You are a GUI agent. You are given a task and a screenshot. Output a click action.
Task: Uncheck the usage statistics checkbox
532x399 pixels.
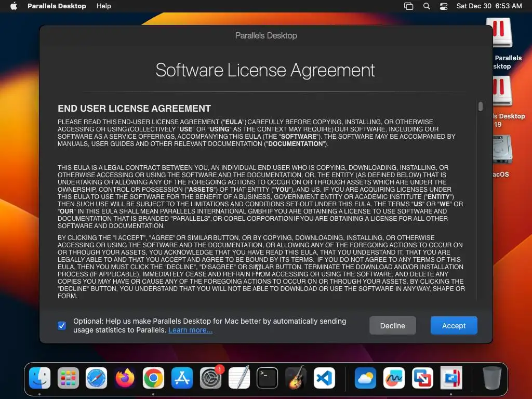[62, 326]
